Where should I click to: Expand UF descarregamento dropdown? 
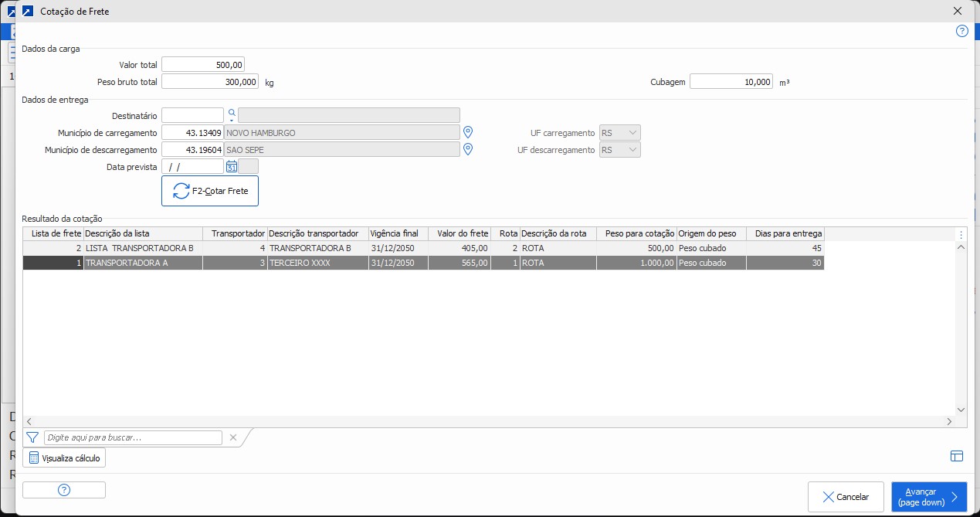click(632, 150)
